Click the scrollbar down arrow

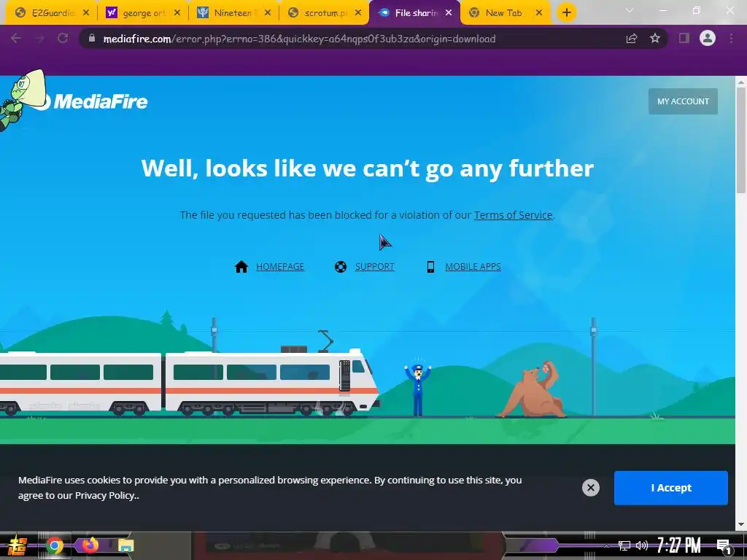(741, 525)
